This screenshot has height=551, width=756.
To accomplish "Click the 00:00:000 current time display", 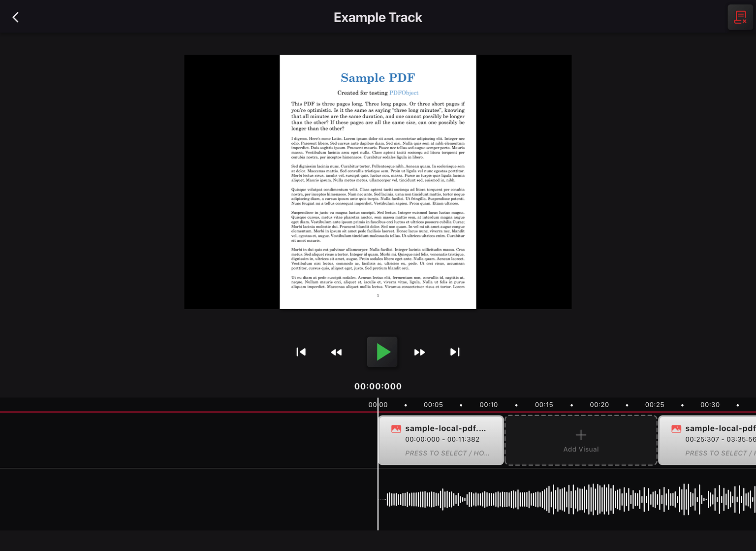I will (378, 387).
